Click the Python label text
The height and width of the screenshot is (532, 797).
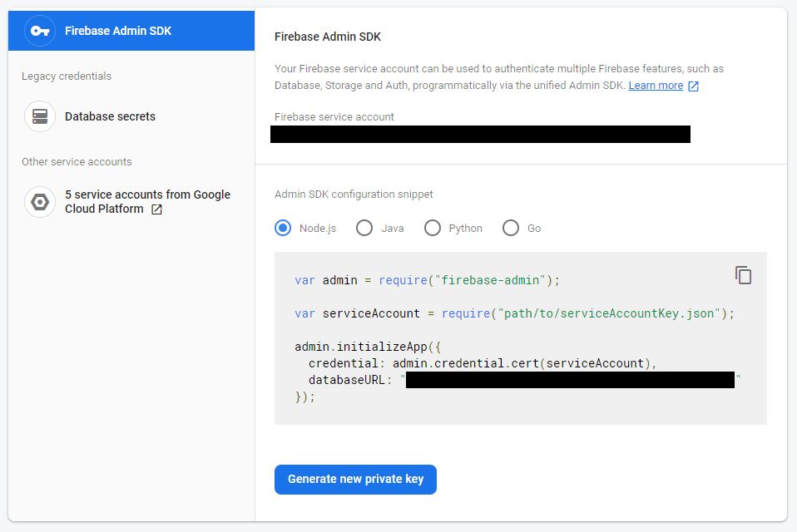[x=466, y=229]
